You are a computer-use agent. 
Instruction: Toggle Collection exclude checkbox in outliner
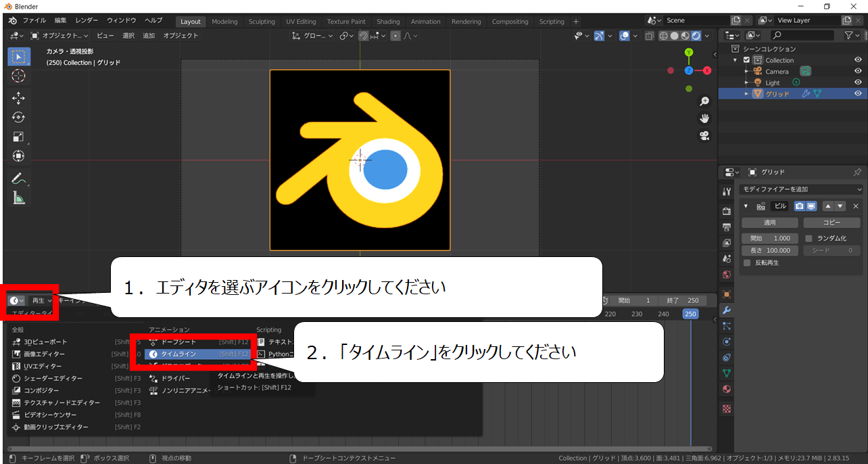746,60
